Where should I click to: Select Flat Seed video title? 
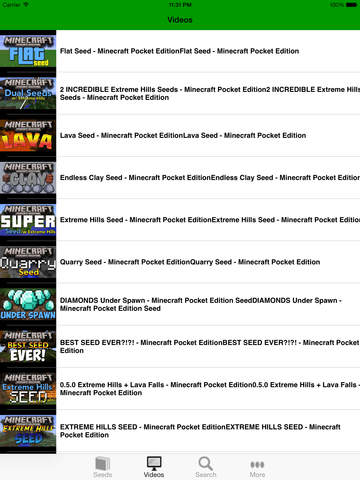(x=179, y=51)
